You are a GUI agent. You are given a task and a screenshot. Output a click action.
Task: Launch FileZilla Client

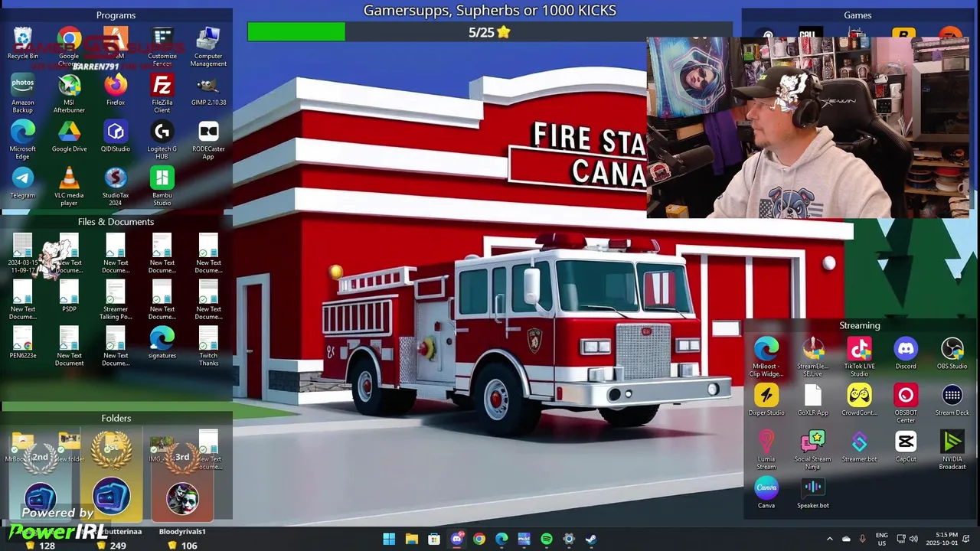click(x=162, y=94)
